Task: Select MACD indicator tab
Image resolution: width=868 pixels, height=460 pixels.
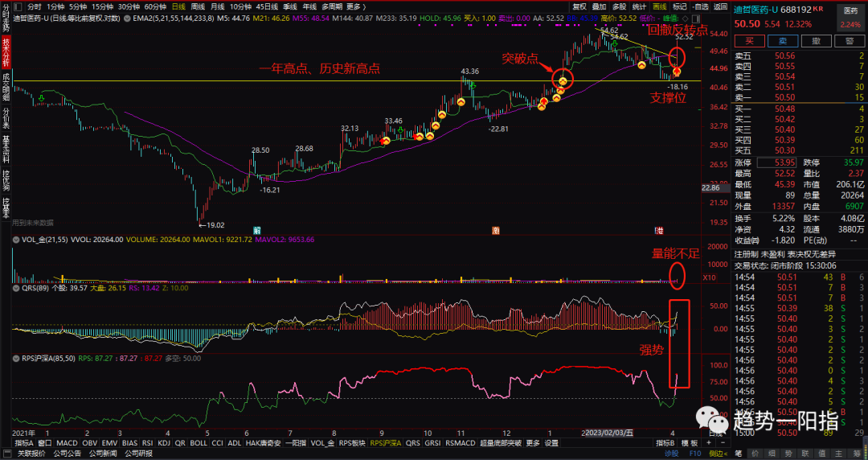Action: coord(67,443)
